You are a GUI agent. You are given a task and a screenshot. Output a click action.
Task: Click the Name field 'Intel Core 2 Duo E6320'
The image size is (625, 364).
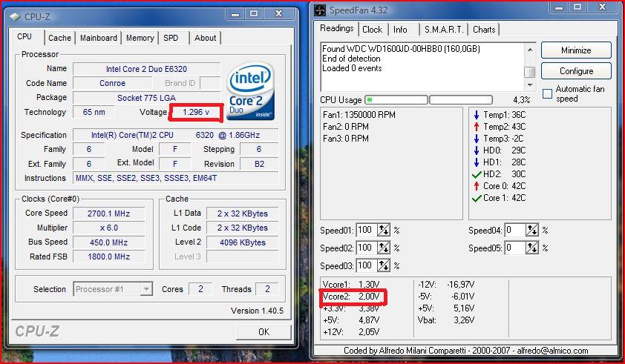(x=147, y=69)
